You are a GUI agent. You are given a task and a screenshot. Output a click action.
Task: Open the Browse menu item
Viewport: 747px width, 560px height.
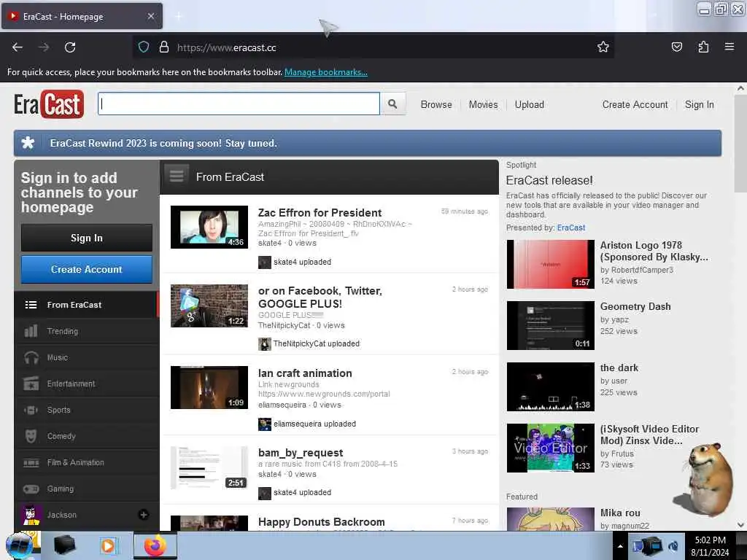click(436, 104)
